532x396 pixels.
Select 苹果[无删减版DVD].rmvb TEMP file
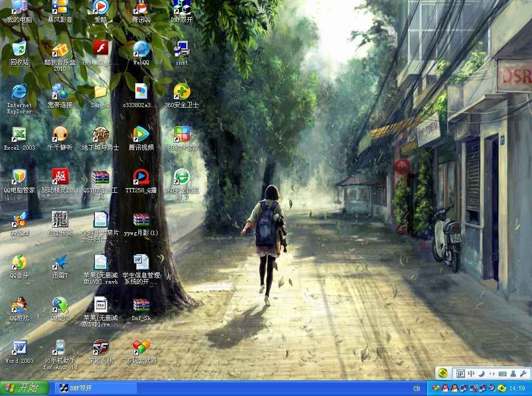[100, 270]
